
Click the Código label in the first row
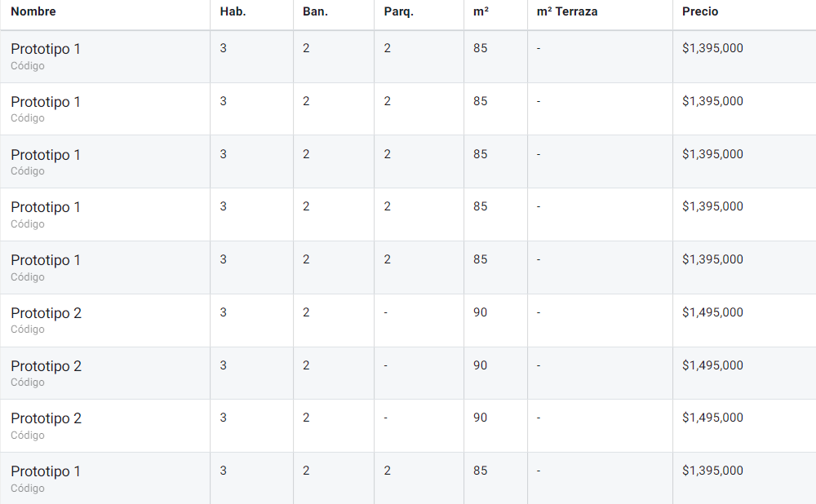coord(28,66)
